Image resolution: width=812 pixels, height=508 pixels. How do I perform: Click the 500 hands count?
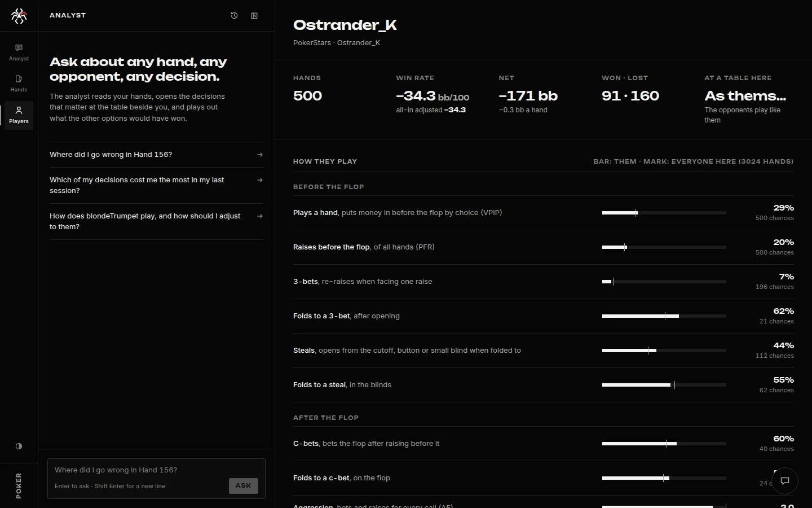click(307, 96)
